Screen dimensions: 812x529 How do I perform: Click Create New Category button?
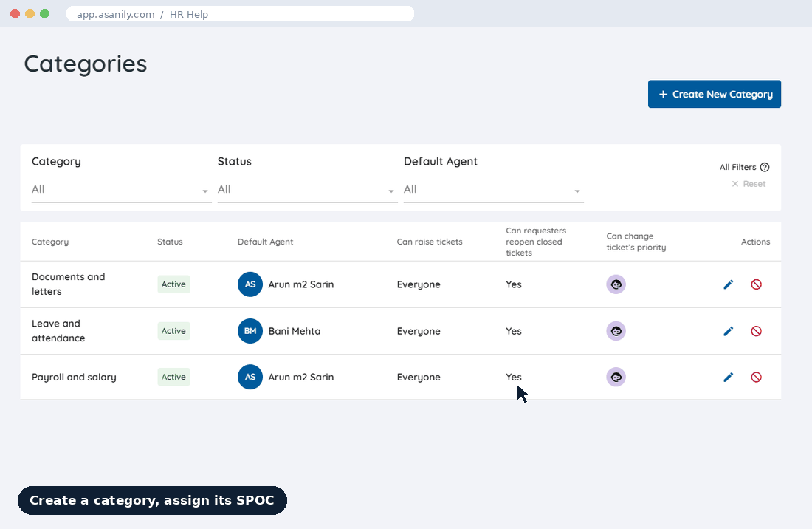(x=715, y=95)
